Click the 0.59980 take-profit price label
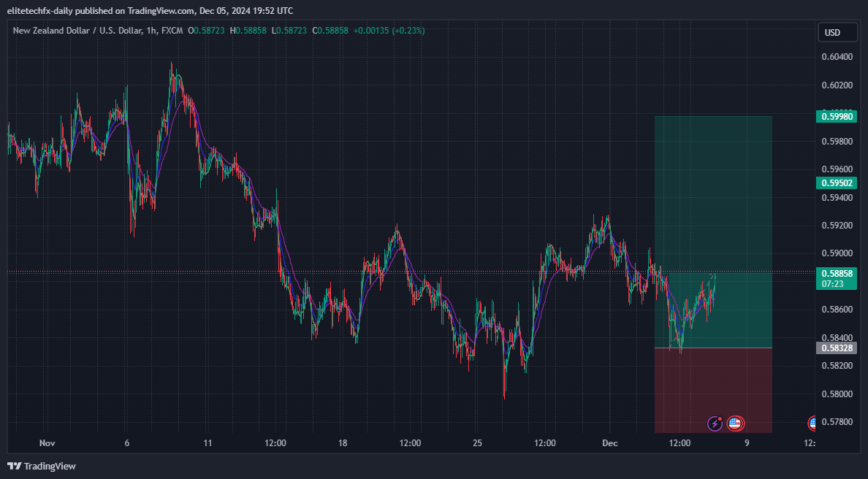 [837, 117]
